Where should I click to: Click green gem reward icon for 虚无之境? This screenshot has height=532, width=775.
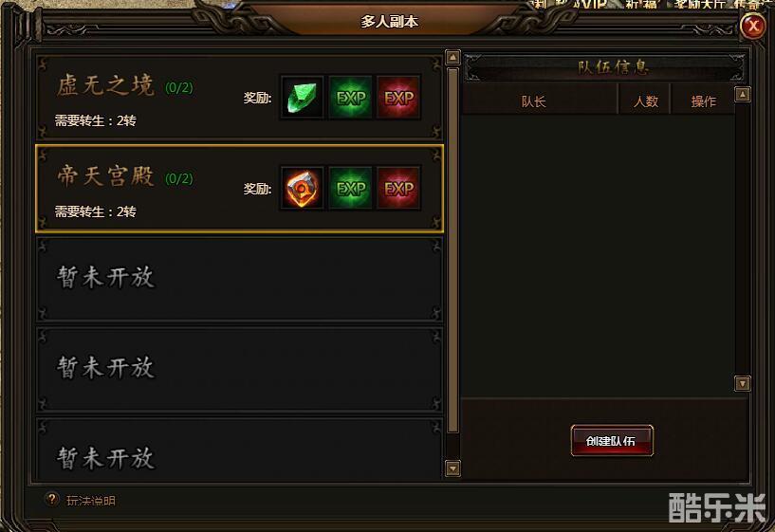(x=302, y=98)
